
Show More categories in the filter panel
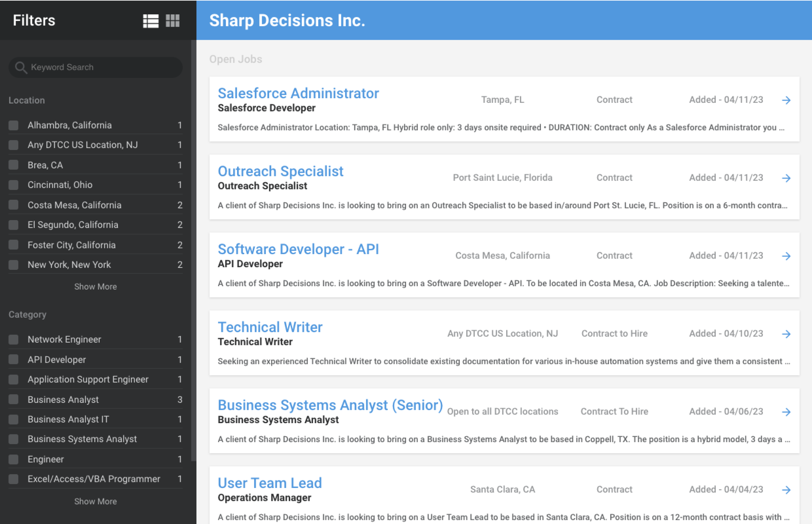coord(95,501)
